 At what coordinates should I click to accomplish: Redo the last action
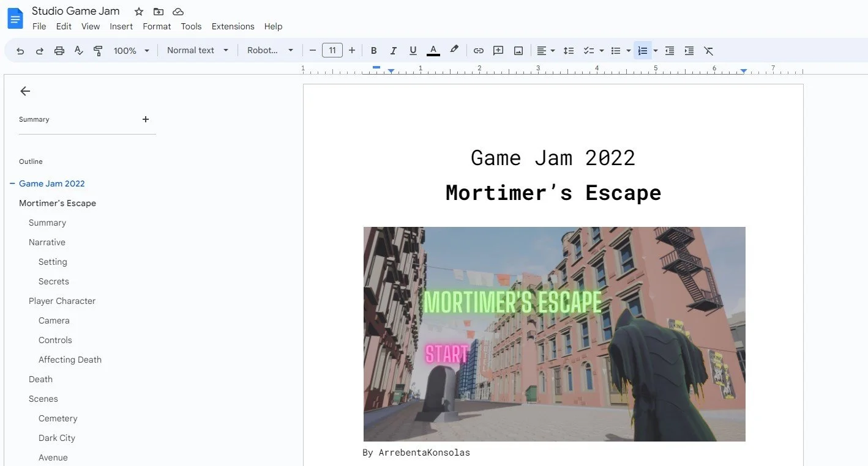40,51
